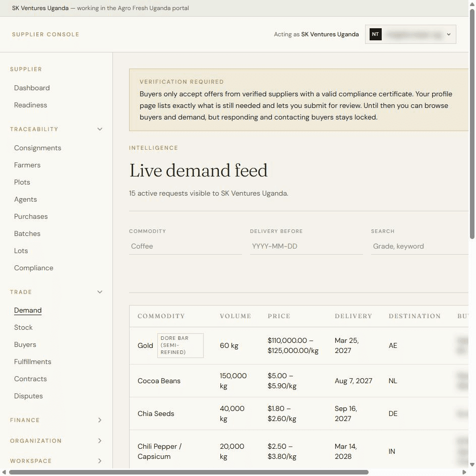
Task: Open Purchases in sidebar
Action: pyautogui.click(x=31, y=216)
